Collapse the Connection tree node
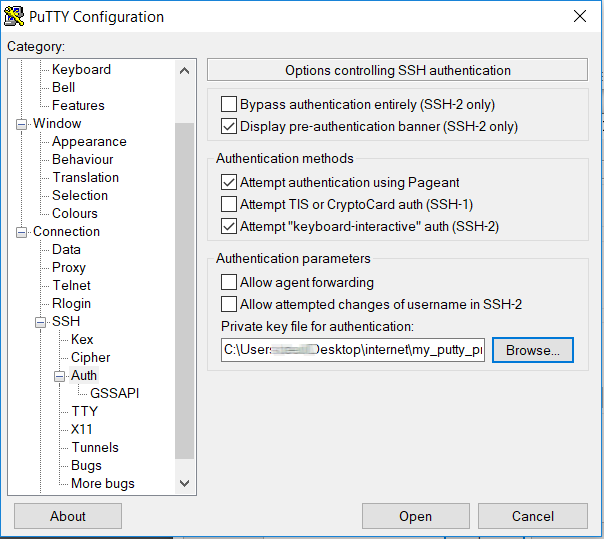The height and width of the screenshot is (539, 604). (22, 232)
